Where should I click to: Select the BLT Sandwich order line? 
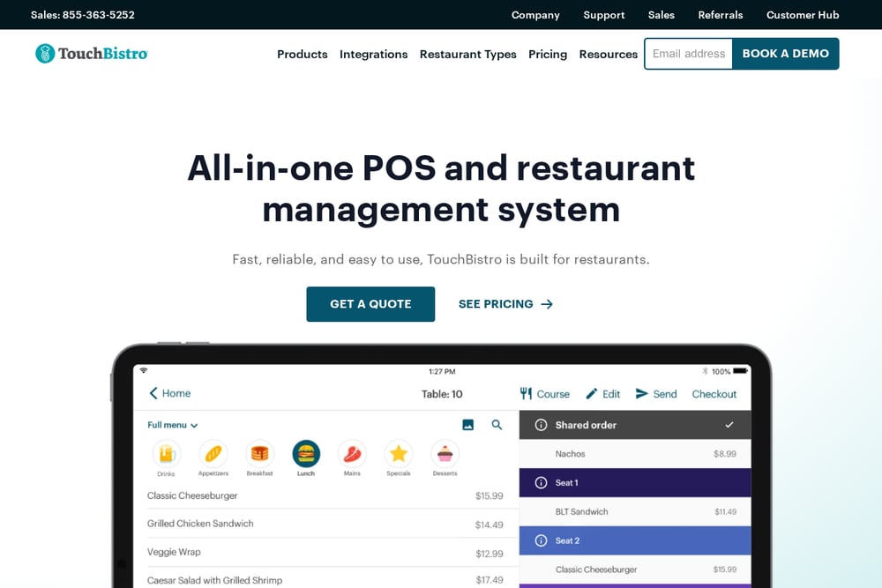(x=635, y=511)
